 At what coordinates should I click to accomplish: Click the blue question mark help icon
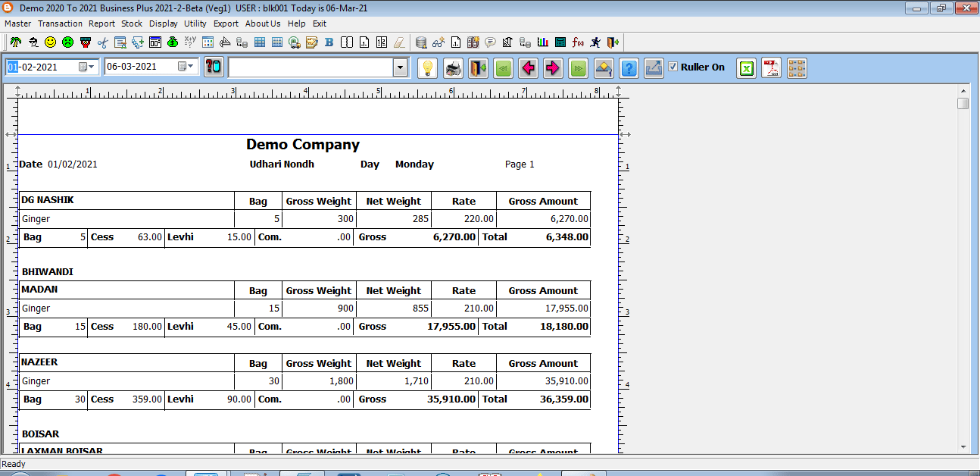click(x=629, y=68)
